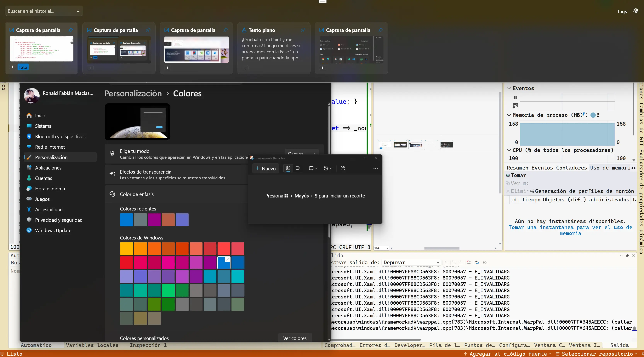Select Uso de memoria tab
This screenshot has height=357, width=644.
point(610,168)
